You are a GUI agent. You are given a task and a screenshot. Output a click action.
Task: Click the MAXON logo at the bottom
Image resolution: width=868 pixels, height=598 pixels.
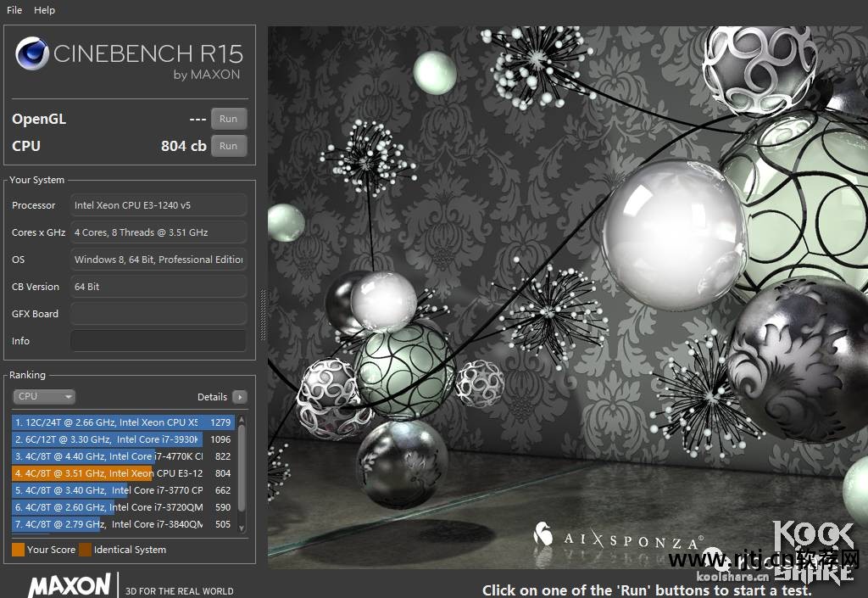(70, 585)
